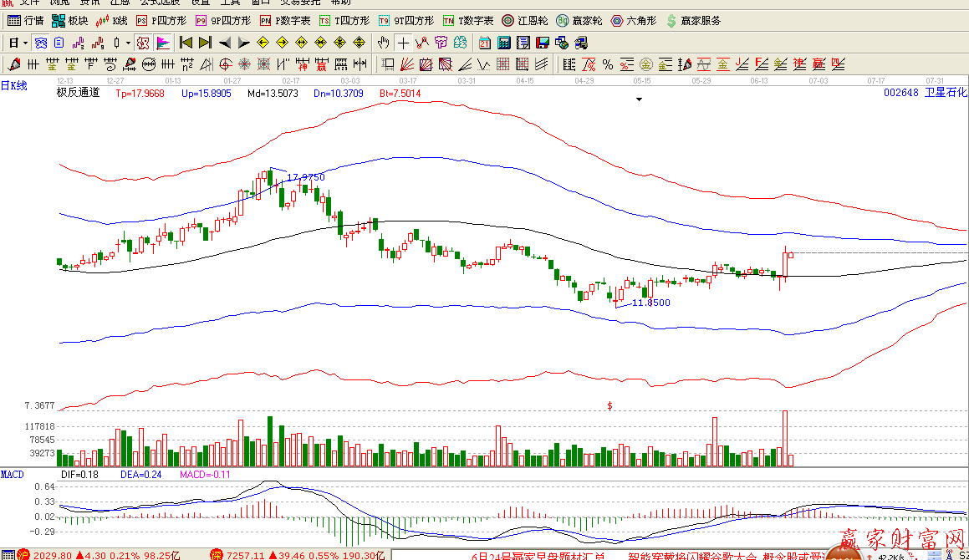969x560 pixels.
Task: Expand the candlestick style dropdown arrow
Action: point(128,43)
